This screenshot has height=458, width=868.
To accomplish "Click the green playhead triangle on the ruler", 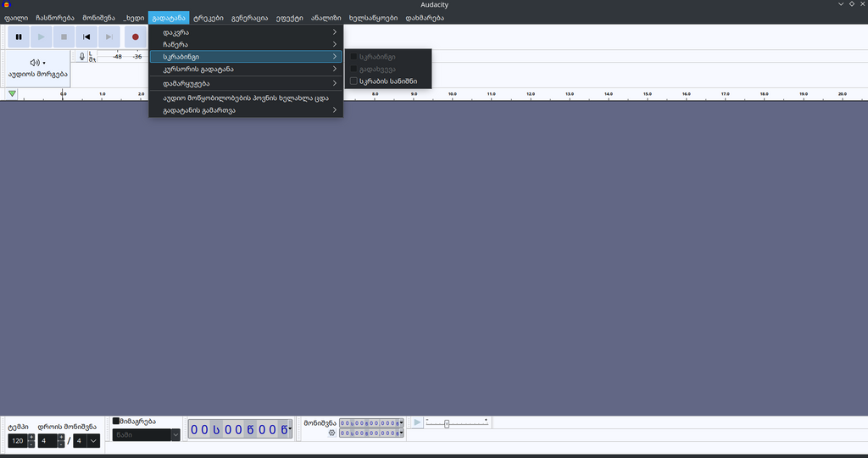I will [12, 94].
